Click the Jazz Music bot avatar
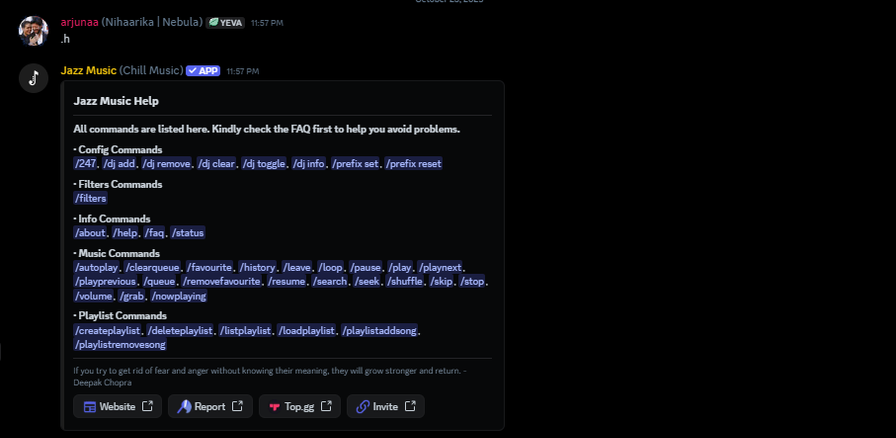 coord(33,79)
